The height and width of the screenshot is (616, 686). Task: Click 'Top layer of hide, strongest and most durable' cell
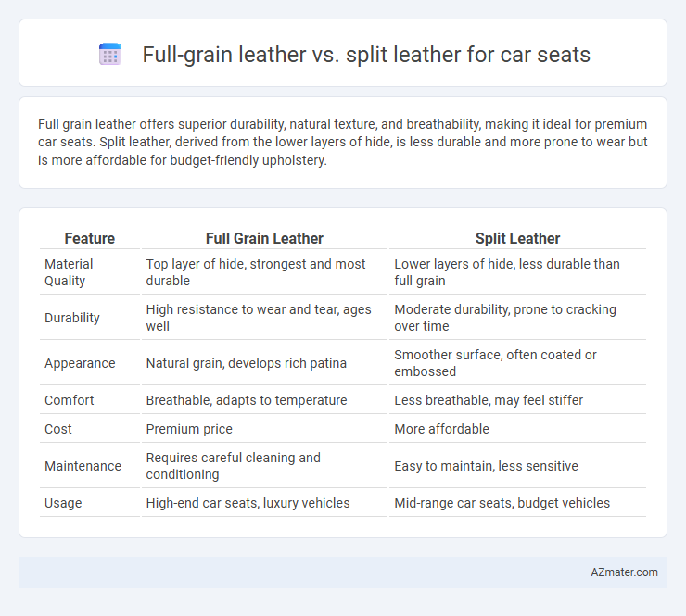(264, 272)
